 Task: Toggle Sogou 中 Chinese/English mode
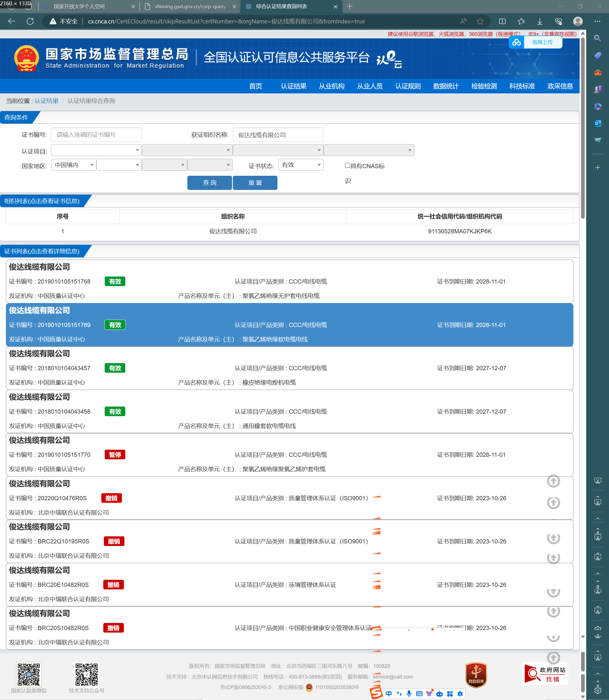389,694
